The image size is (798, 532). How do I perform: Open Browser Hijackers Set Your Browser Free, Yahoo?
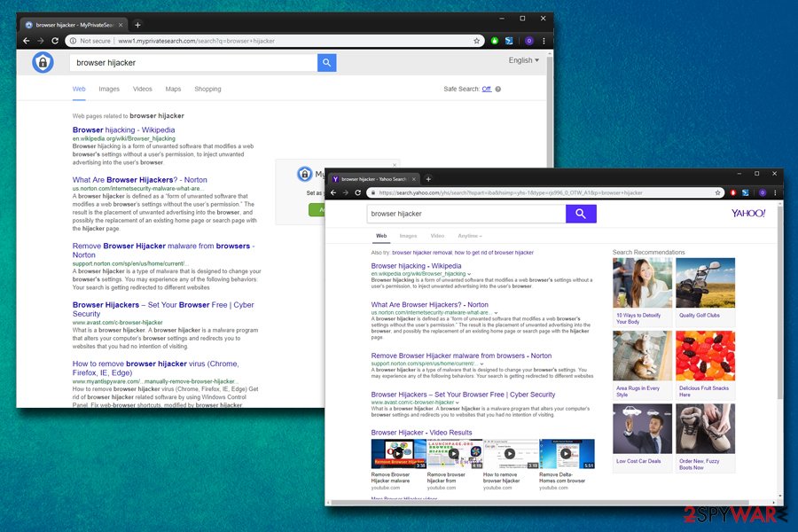(x=463, y=395)
